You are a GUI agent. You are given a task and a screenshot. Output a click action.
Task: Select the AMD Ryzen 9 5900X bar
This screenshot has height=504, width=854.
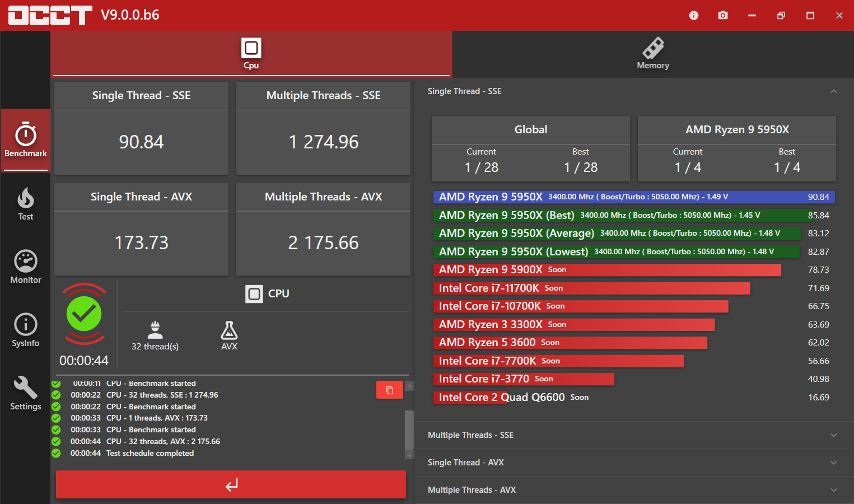(607, 270)
